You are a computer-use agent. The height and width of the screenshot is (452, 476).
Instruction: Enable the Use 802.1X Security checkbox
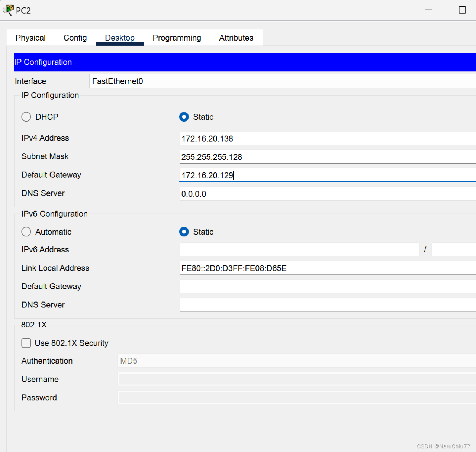pyautogui.click(x=26, y=343)
